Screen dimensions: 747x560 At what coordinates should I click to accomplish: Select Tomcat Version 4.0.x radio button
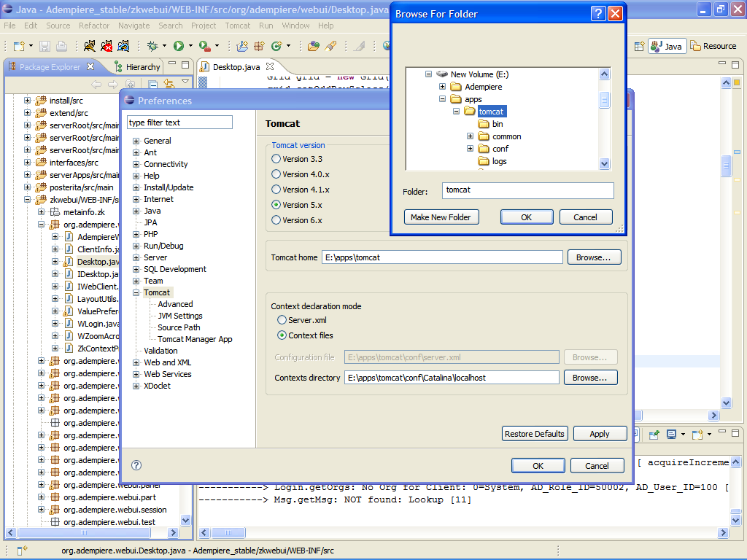pos(276,174)
